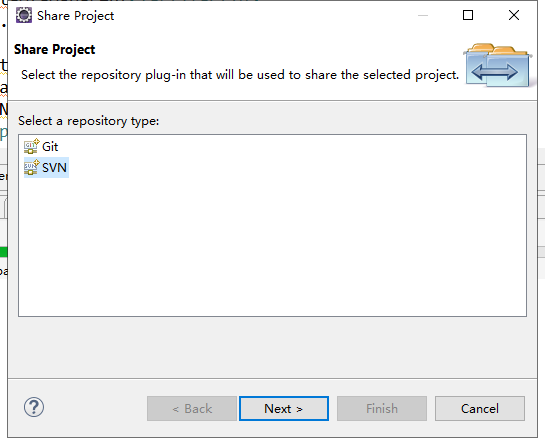Screen dimensions: 545x445
Task: Click the Eclipse icon in the title bar
Action: pos(24,16)
